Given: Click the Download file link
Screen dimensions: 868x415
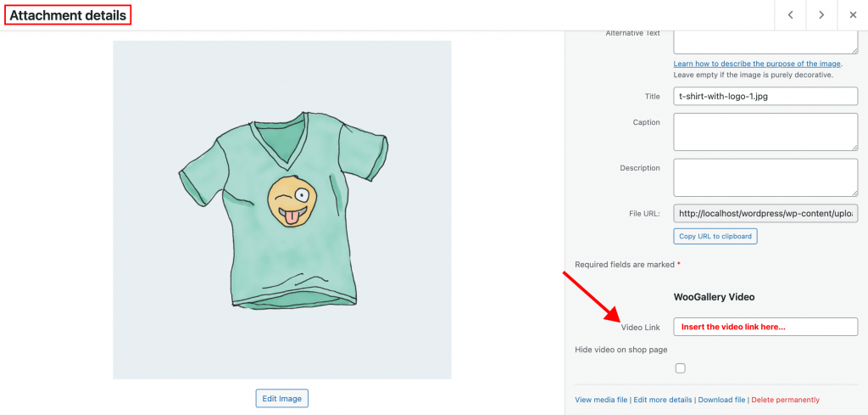Looking at the screenshot, I should click(722, 400).
